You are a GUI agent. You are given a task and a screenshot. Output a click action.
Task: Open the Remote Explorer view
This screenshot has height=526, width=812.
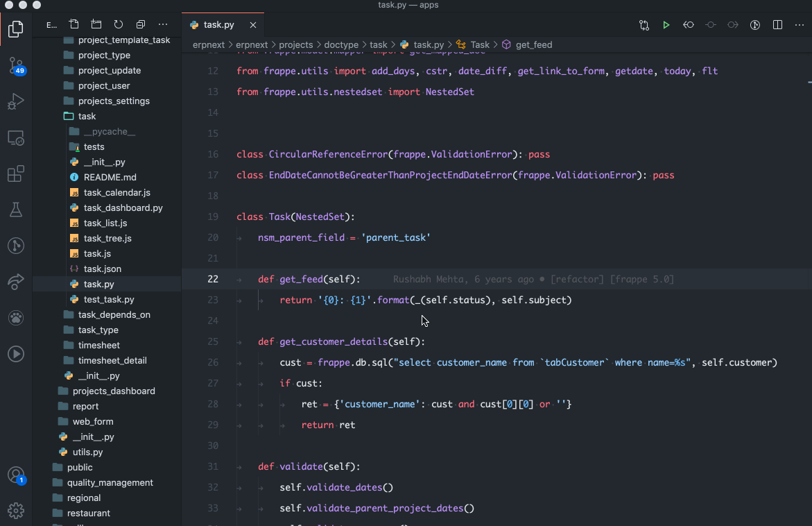(x=16, y=137)
